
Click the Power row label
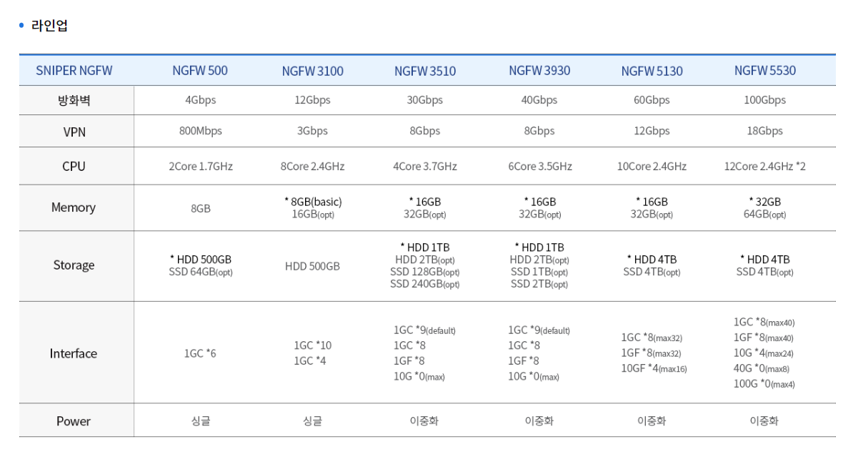75,421
